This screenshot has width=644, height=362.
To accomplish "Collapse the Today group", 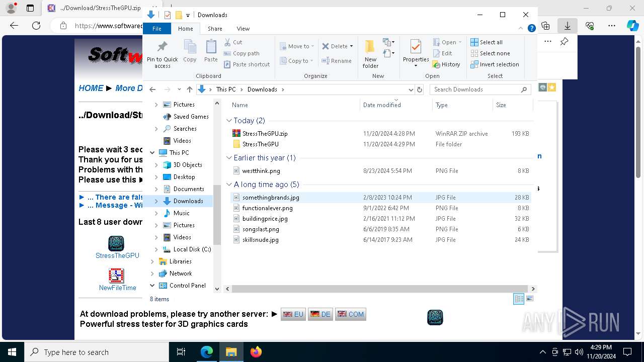I will pyautogui.click(x=229, y=121).
